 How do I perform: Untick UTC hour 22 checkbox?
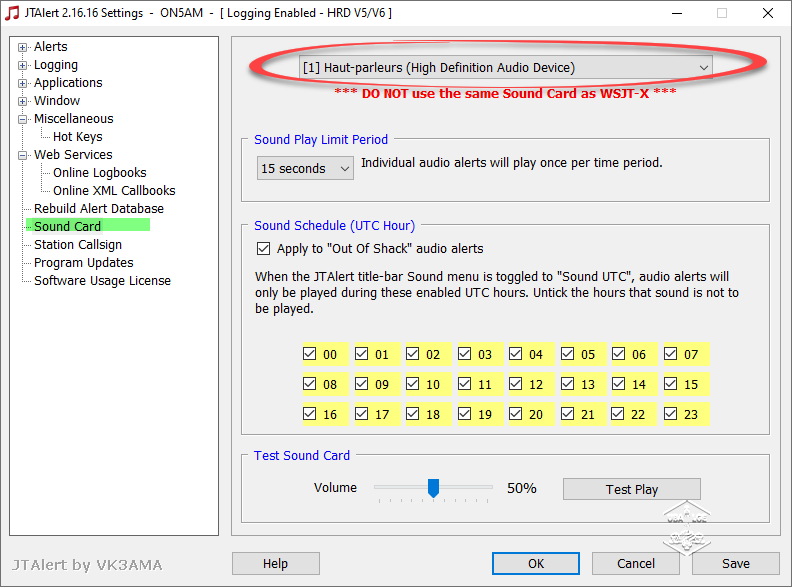pos(619,414)
